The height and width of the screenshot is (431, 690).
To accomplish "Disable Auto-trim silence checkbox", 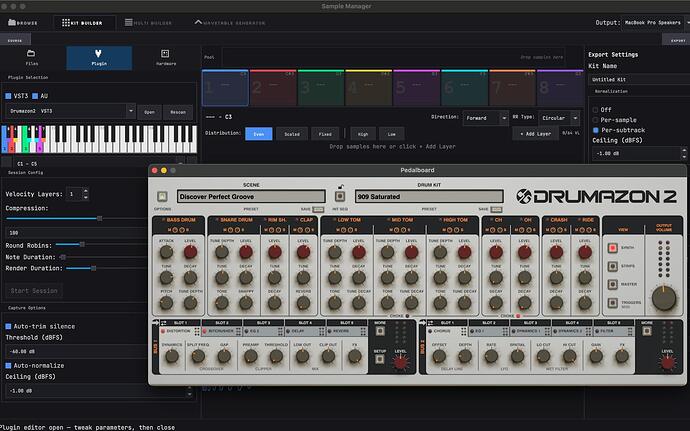I will pos(8,326).
